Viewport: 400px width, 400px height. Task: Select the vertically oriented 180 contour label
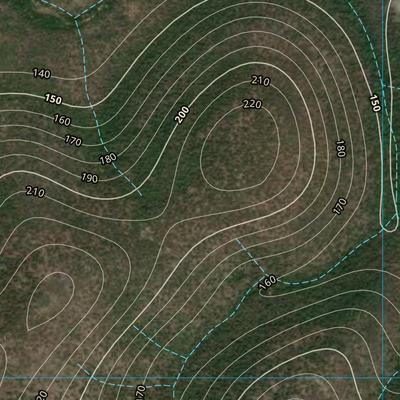pyautogui.click(x=340, y=149)
